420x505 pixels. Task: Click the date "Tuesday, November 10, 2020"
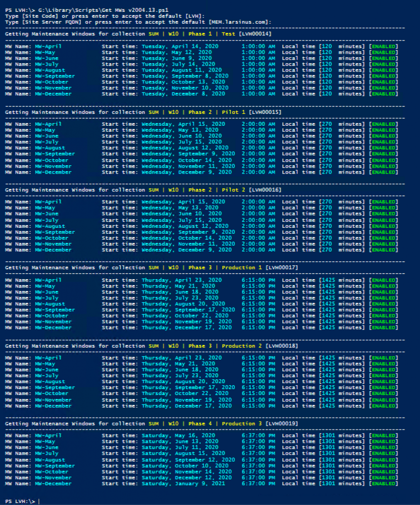[185, 88]
